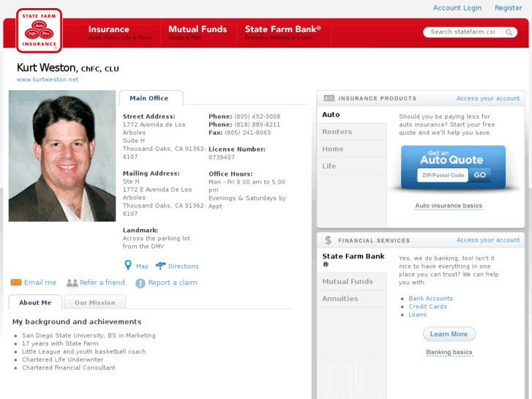Click the Financial Services dollar icon
Viewport: 532px width, 399px height.
point(328,240)
